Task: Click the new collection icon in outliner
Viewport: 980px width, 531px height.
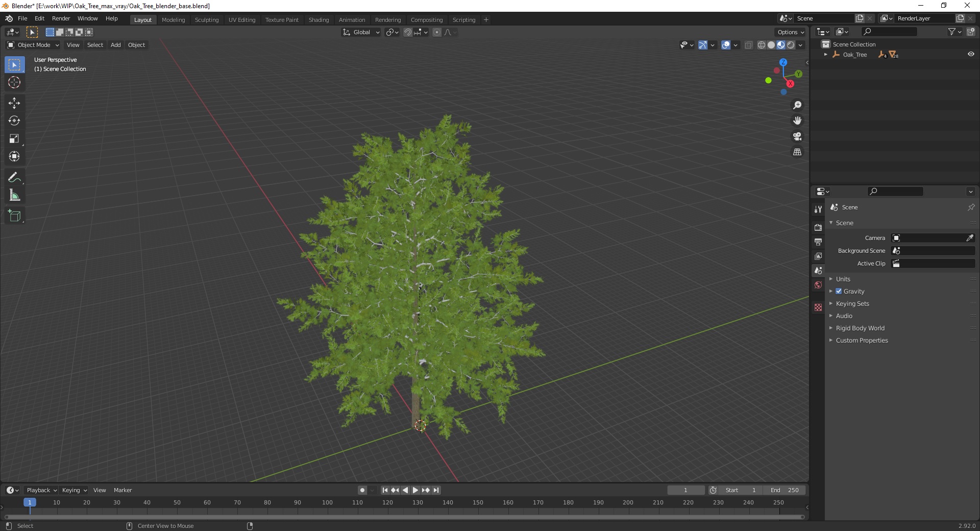Action: 971,32
